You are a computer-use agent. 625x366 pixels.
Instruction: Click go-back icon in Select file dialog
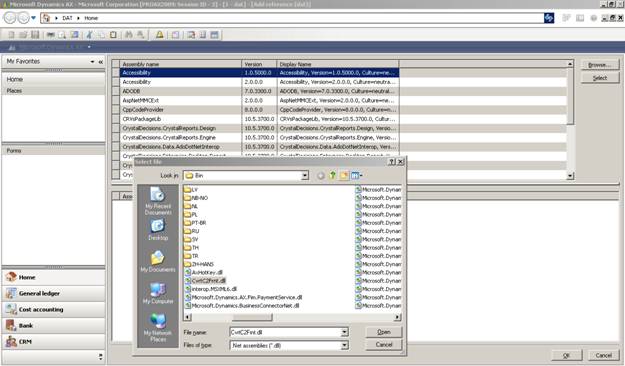[x=320, y=175]
